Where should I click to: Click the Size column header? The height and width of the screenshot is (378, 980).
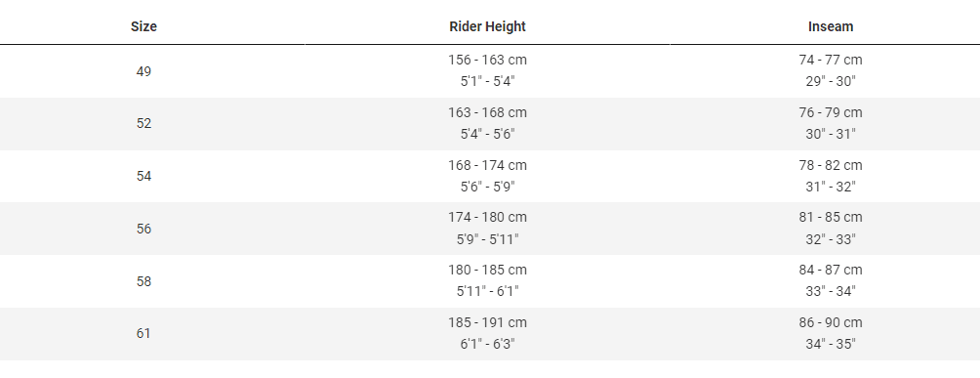(x=143, y=26)
